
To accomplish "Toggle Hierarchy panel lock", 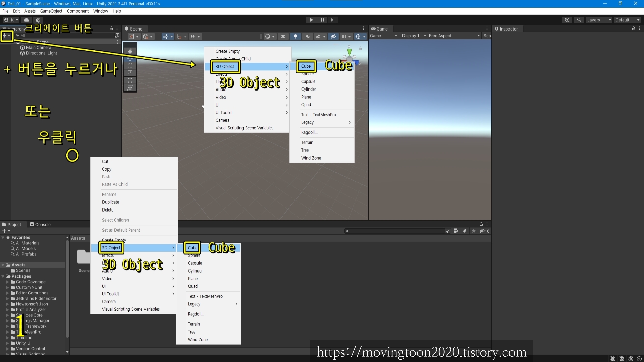I will tap(111, 28).
